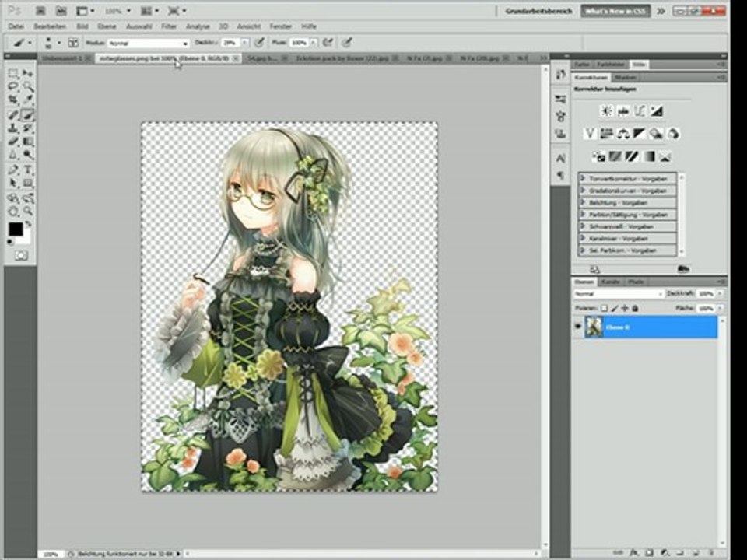Select the Shape tool
Image resolution: width=747 pixels, height=560 pixels.
pyautogui.click(x=28, y=183)
